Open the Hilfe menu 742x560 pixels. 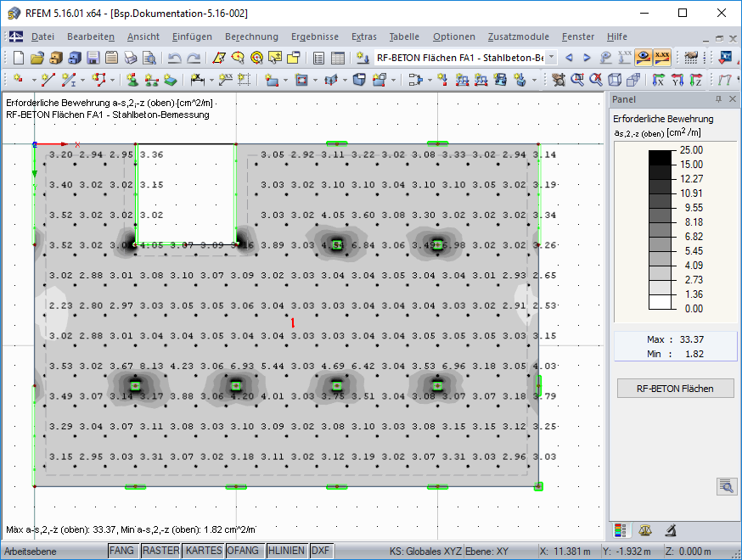[617, 36]
